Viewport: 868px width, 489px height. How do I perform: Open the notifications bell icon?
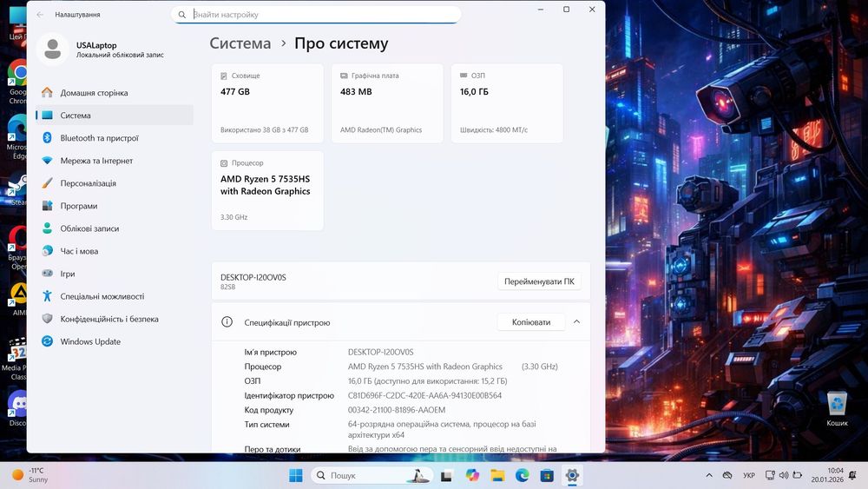(853, 475)
